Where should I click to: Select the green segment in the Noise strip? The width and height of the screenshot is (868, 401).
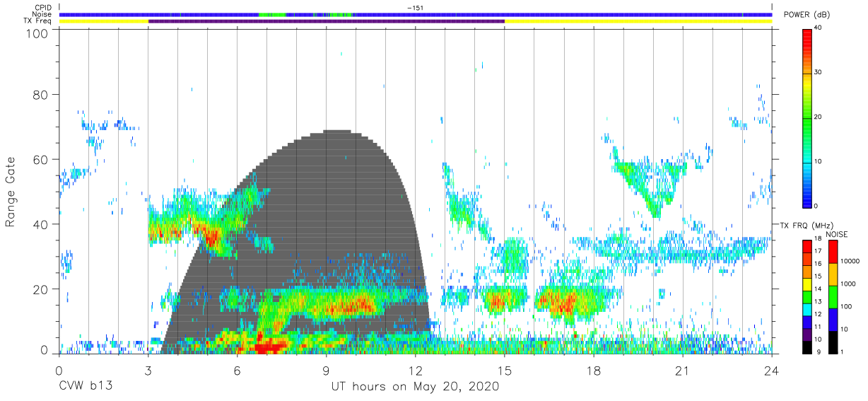(x=272, y=14)
